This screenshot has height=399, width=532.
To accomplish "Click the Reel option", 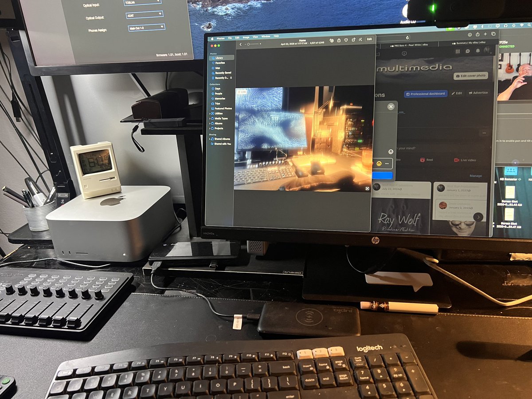I will (426, 160).
